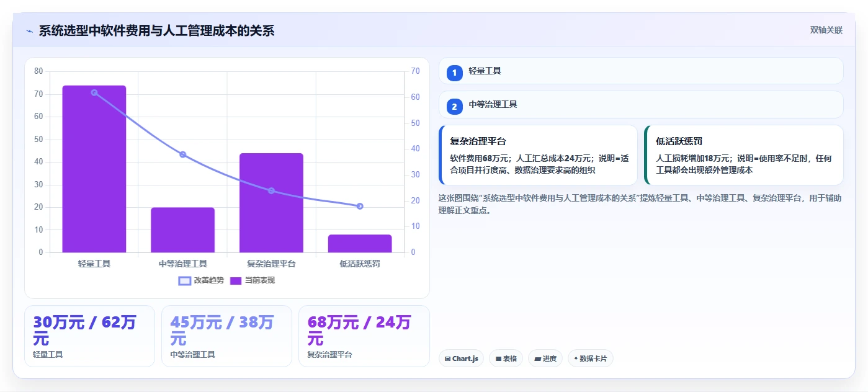
Task: Select the 中等治理工具 bar in chart
Action: coord(183,230)
